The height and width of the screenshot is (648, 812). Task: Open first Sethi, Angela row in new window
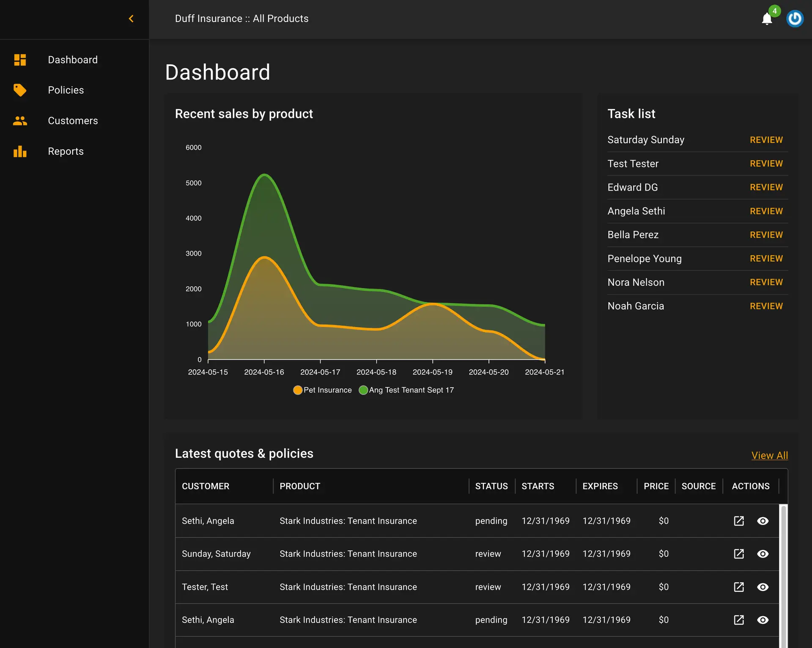739,521
